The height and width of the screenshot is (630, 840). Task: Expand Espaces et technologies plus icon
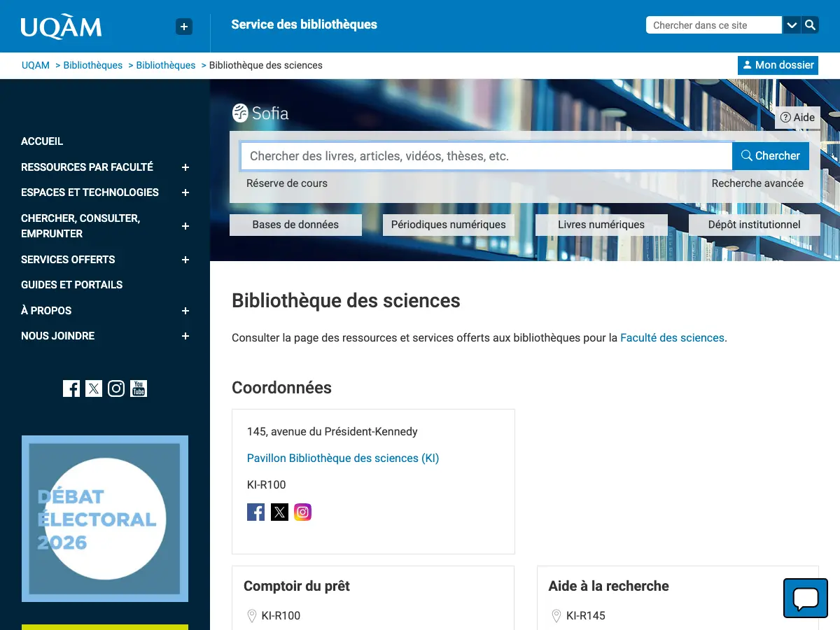click(x=185, y=192)
